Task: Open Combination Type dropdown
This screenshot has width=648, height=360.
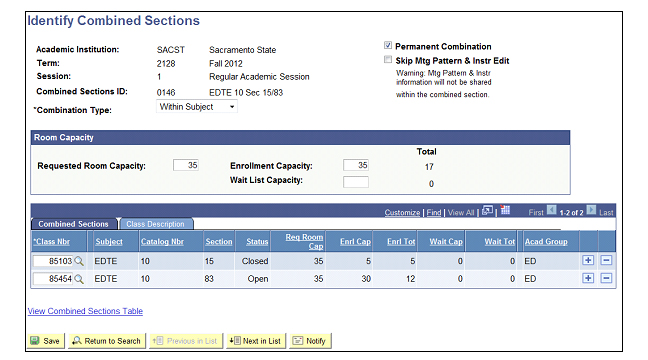Action: [x=197, y=107]
